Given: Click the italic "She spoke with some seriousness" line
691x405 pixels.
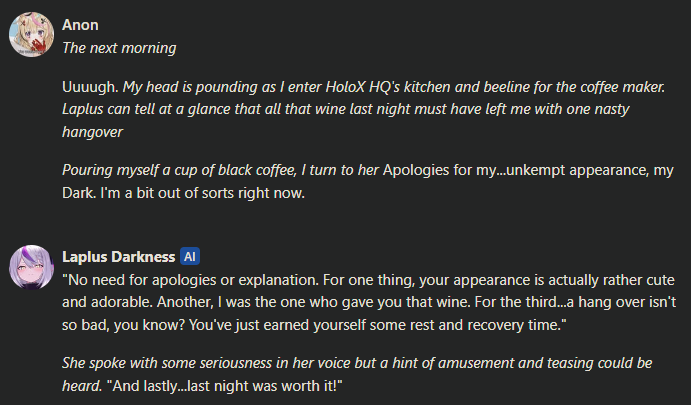Looking at the screenshot, I should 357,363.
